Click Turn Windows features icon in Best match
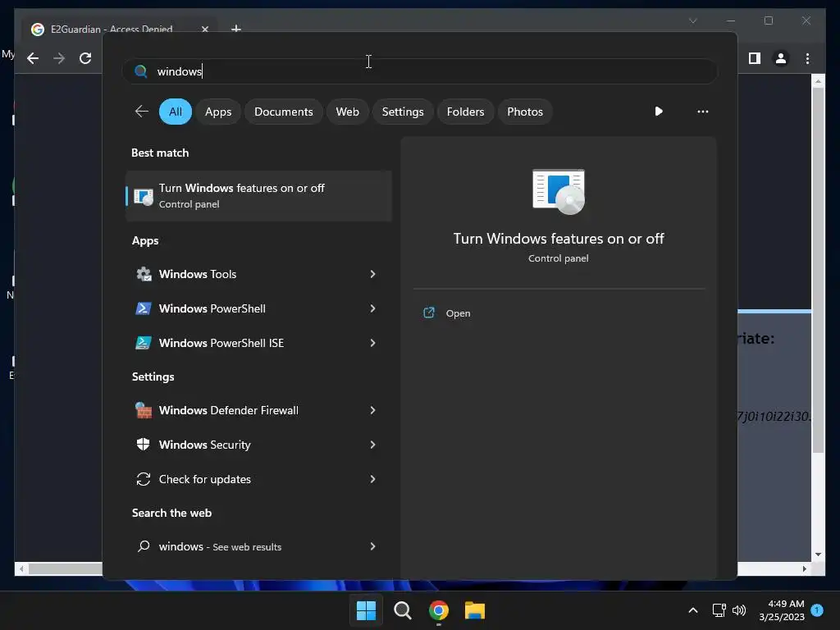Image resolution: width=840 pixels, height=630 pixels. click(144, 196)
